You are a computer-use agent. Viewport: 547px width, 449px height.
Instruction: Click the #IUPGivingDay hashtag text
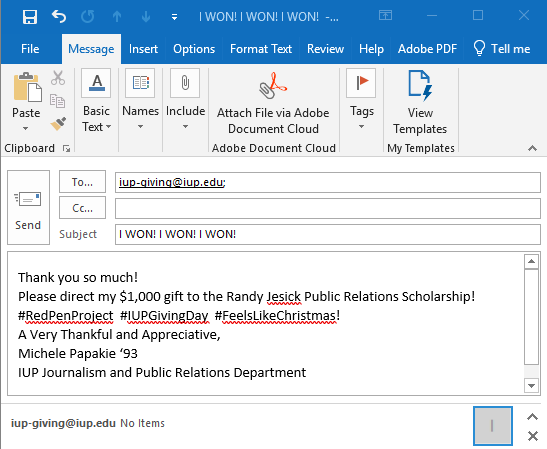(164, 316)
